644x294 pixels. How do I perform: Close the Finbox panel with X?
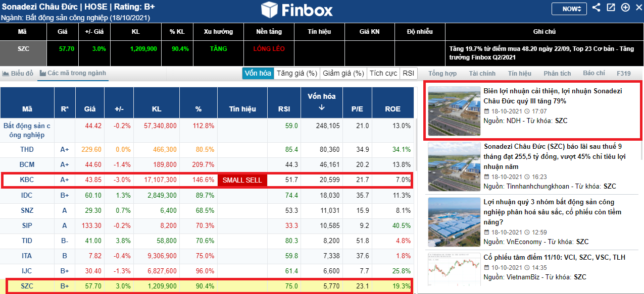pyautogui.click(x=638, y=8)
